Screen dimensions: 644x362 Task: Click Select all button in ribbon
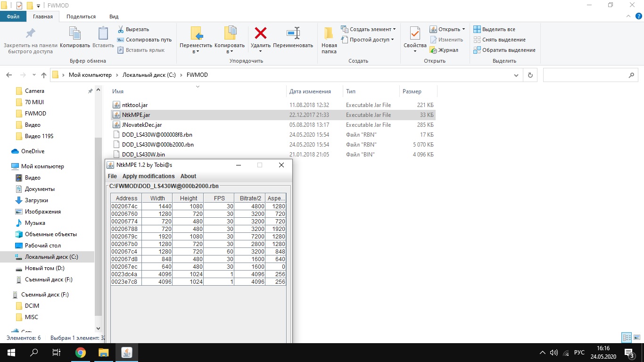point(494,29)
